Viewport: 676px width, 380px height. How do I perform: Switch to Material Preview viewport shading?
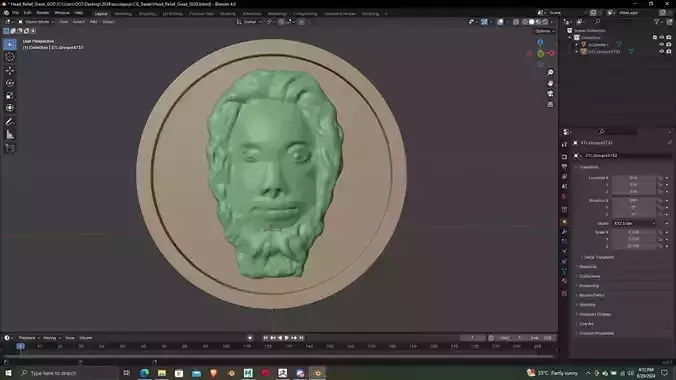click(538, 22)
